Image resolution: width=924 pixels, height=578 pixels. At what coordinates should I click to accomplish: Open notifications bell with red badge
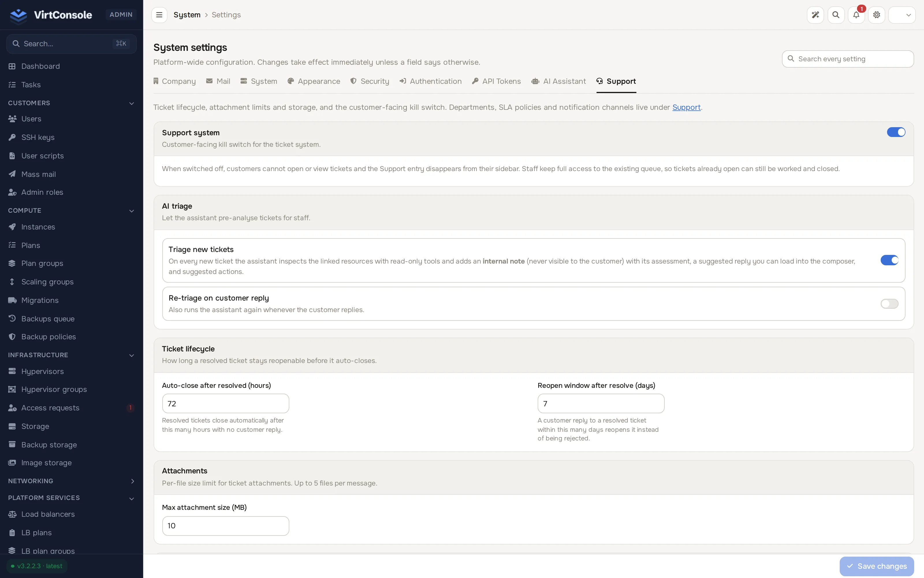click(856, 15)
